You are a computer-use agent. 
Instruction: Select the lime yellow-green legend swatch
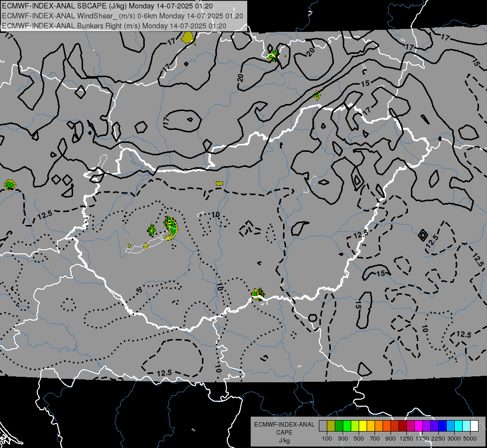click(355, 426)
